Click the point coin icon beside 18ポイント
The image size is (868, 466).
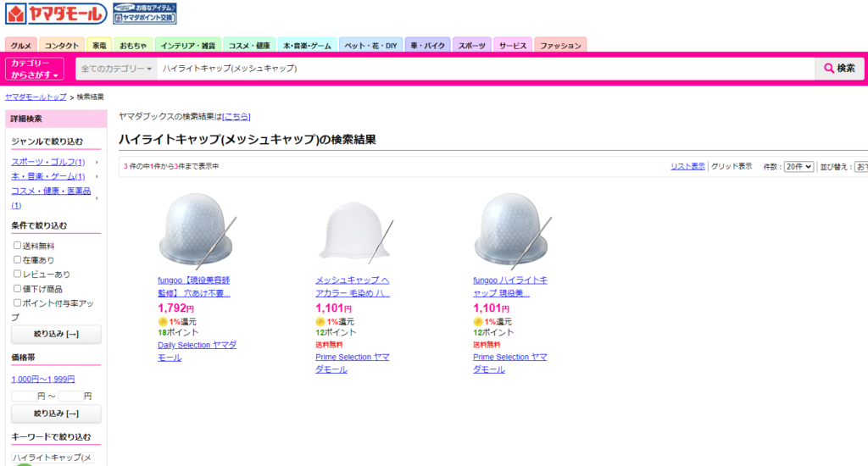point(163,322)
